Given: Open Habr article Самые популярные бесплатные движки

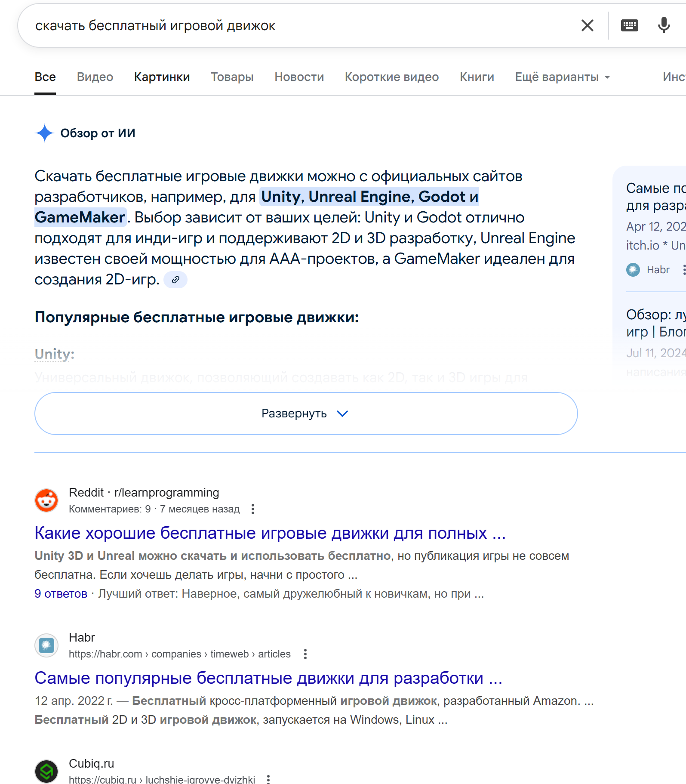Looking at the screenshot, I should click(x=268, y=678).
